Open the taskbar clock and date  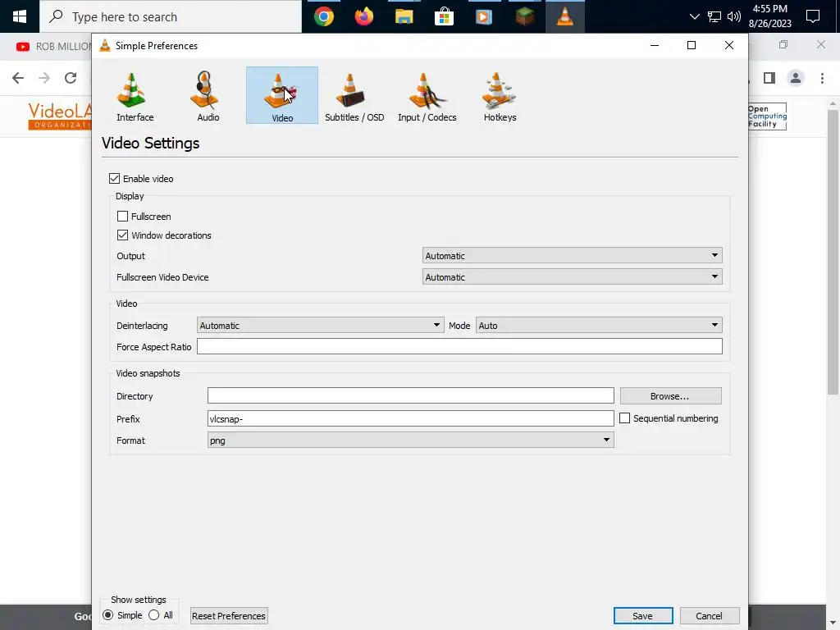(770, 16)
